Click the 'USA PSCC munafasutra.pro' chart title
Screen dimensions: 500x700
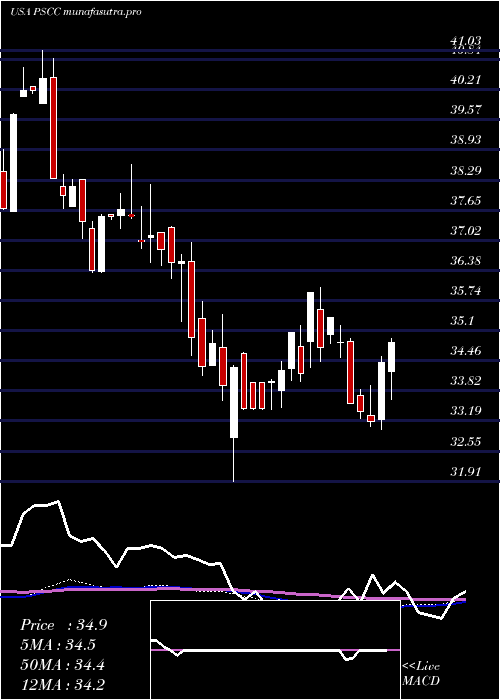(75, 12)
